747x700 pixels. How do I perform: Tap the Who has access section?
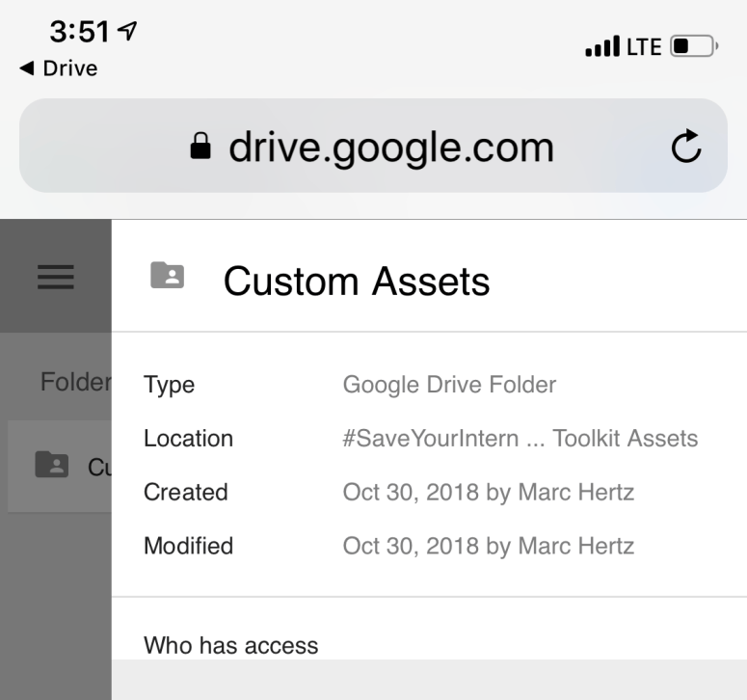[x=231, y=645]
